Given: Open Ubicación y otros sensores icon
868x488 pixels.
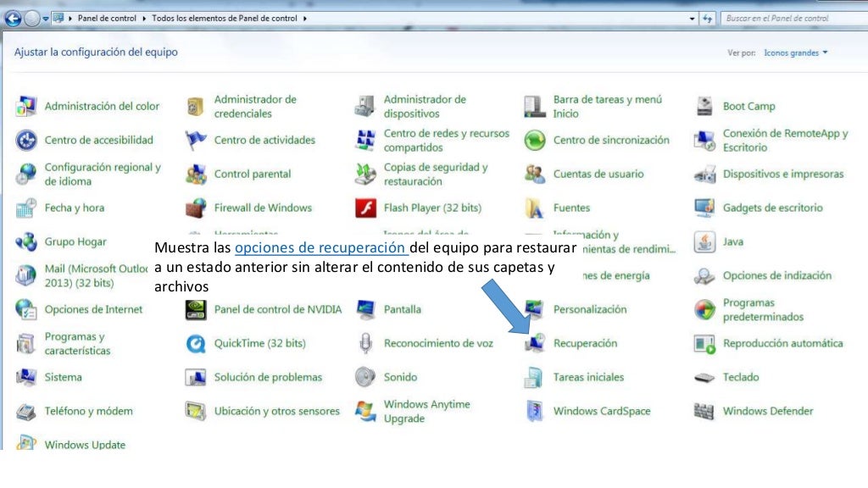Looking at the screenshot, I should click(196, 411).
